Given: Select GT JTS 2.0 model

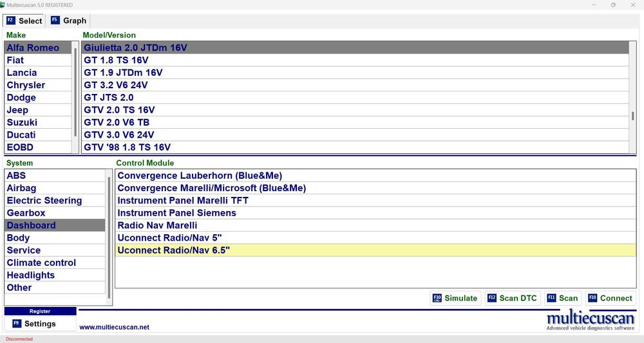Looking at the screenshot, I should (355, 98).
